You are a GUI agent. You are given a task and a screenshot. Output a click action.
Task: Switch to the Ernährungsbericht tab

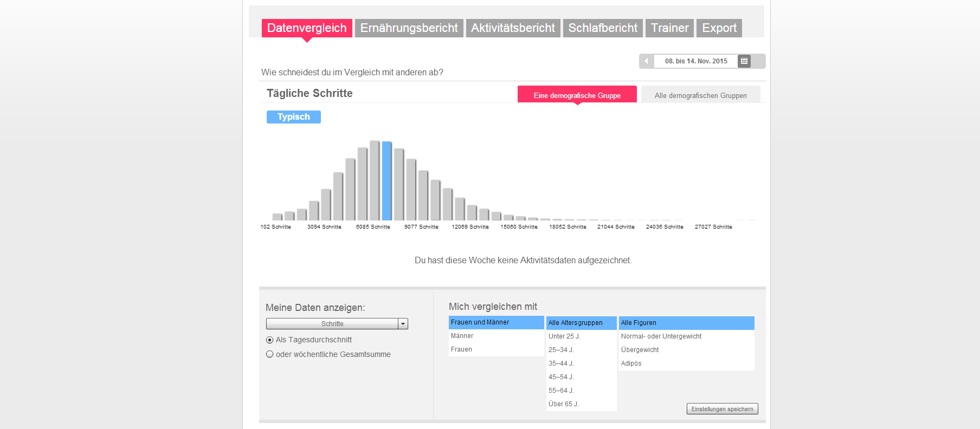click(409, 28)
